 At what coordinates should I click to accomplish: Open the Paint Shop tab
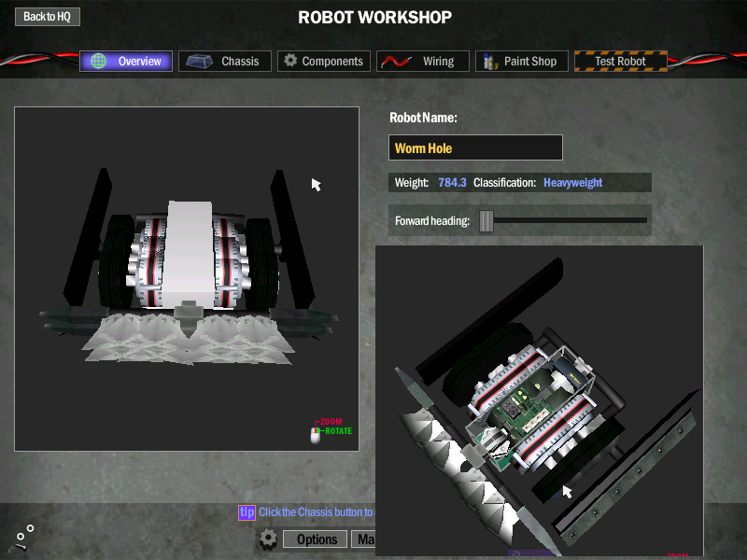tap(522, 61)
